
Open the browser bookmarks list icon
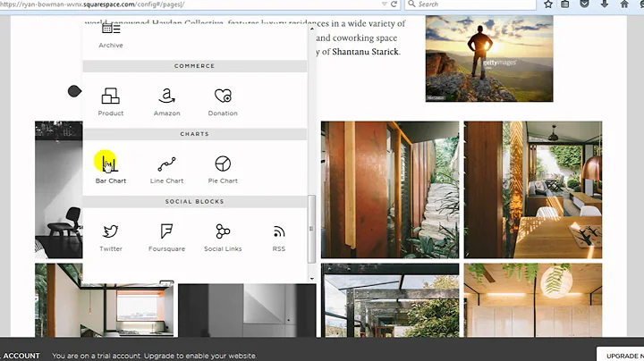[565, 4]
